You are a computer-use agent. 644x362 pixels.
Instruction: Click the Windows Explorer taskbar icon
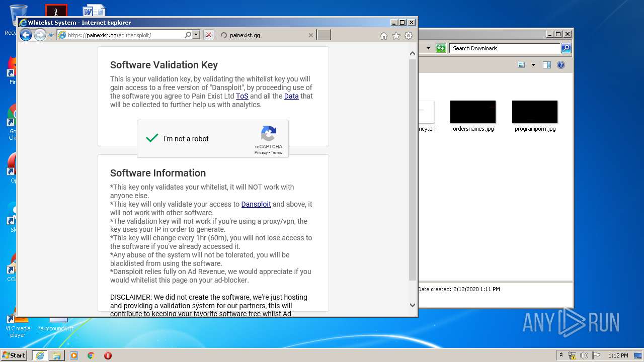tap(57, 355)
